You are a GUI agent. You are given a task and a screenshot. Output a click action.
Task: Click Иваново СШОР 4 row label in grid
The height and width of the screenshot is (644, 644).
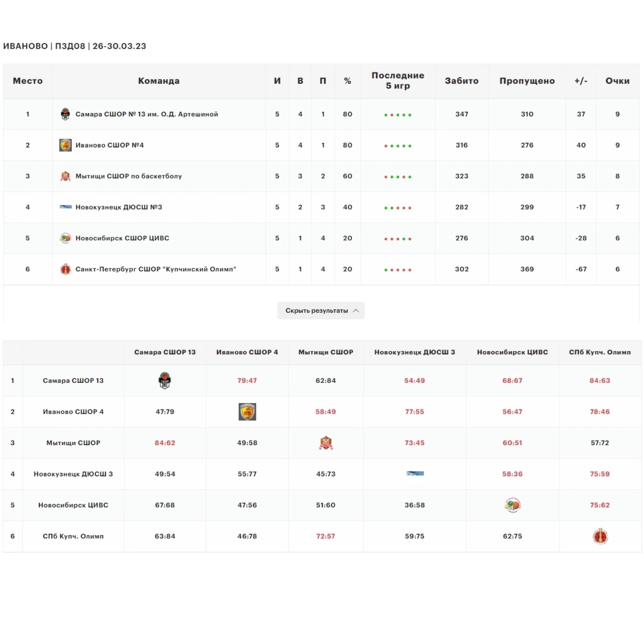73,412
